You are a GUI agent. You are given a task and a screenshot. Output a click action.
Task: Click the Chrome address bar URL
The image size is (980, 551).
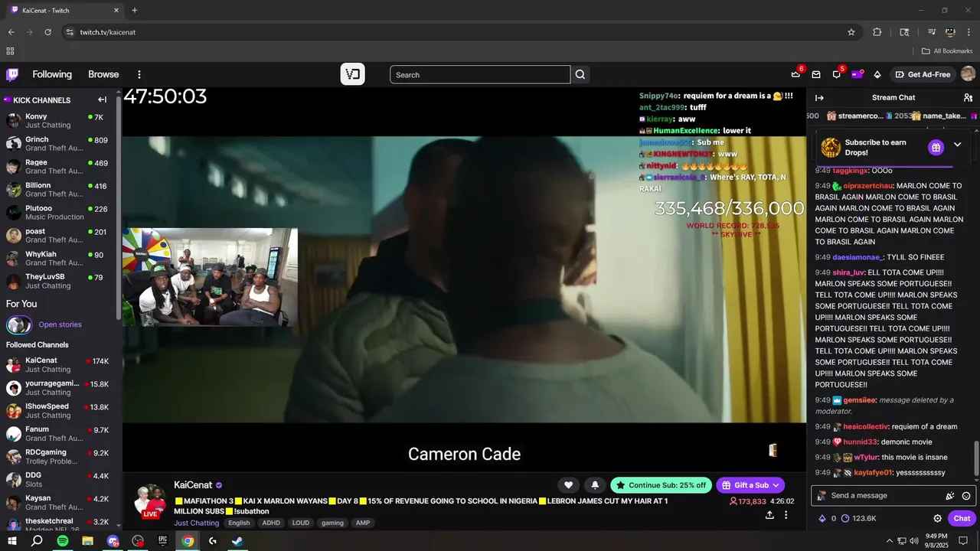(108, 32)
